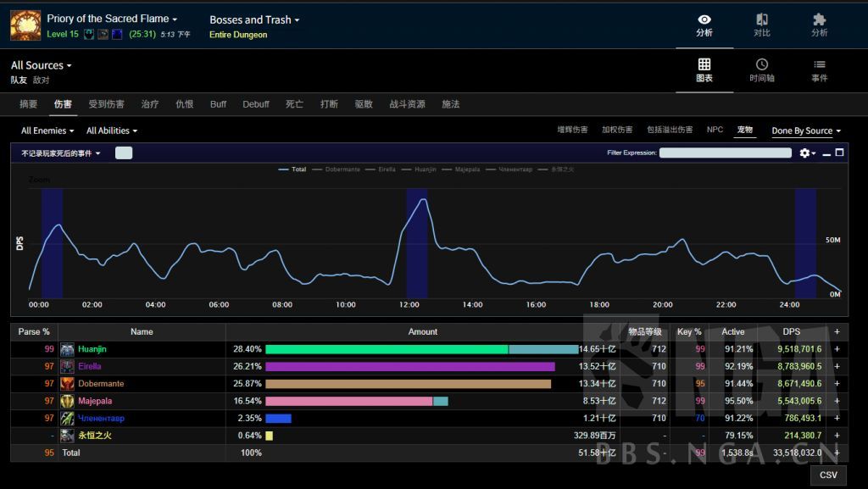Open the 对比 compare icon view

coord(761,25)
